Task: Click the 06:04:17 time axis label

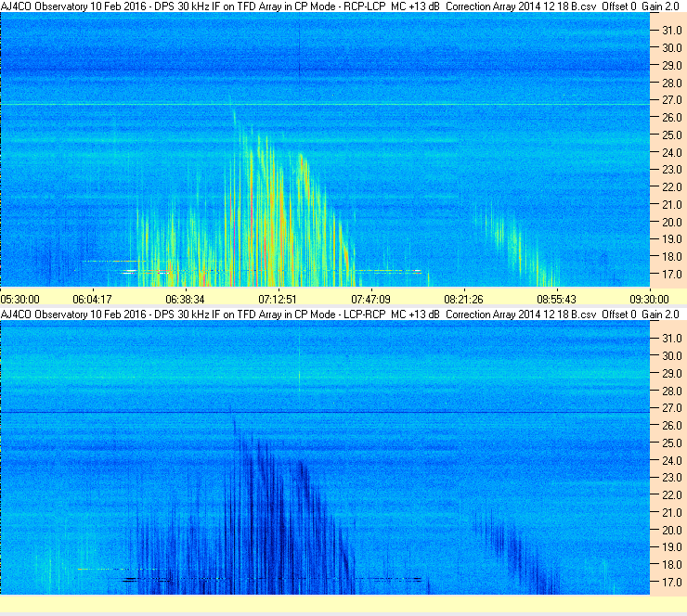Action: pyautogui.click(x=92, y=300)
